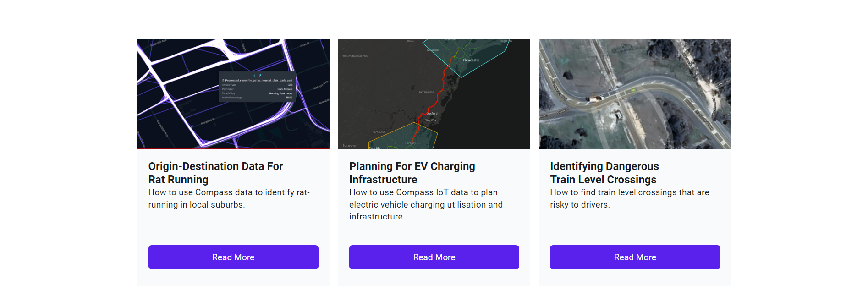Open the Planning For EV Charging Infrastructure heading
The width and height of the screenshot is (868, 290).
pos(412,173)
